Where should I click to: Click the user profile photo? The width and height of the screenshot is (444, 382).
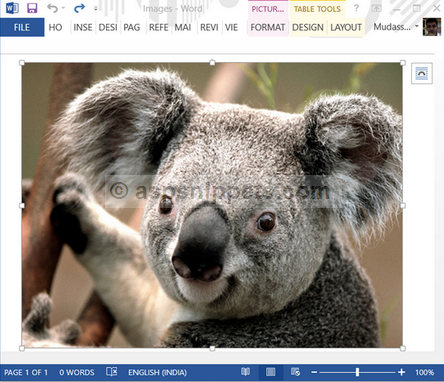[432, 27]
